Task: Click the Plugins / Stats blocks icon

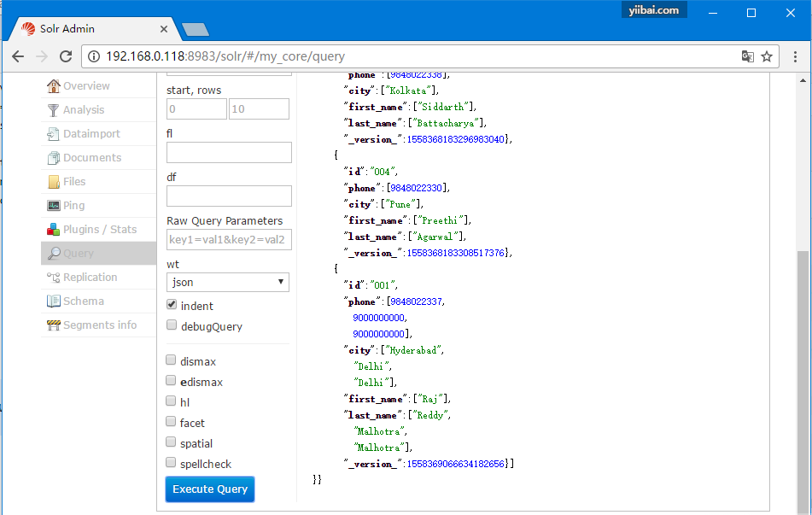Action: click(54, 230)
